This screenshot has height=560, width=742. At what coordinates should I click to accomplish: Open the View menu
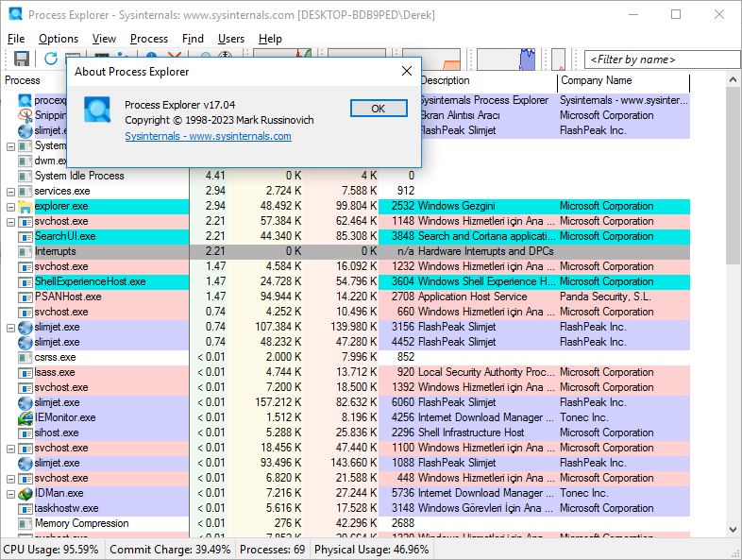tap(104, 39)
